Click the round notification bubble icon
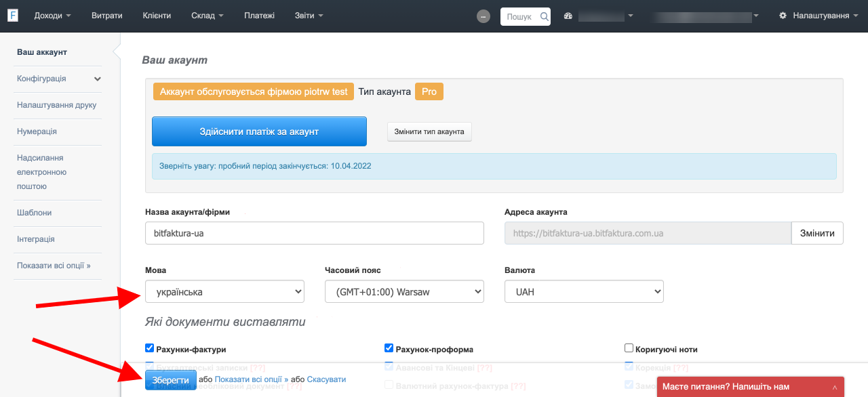Viewport: 868px width, 397px height. coord(483,16)
